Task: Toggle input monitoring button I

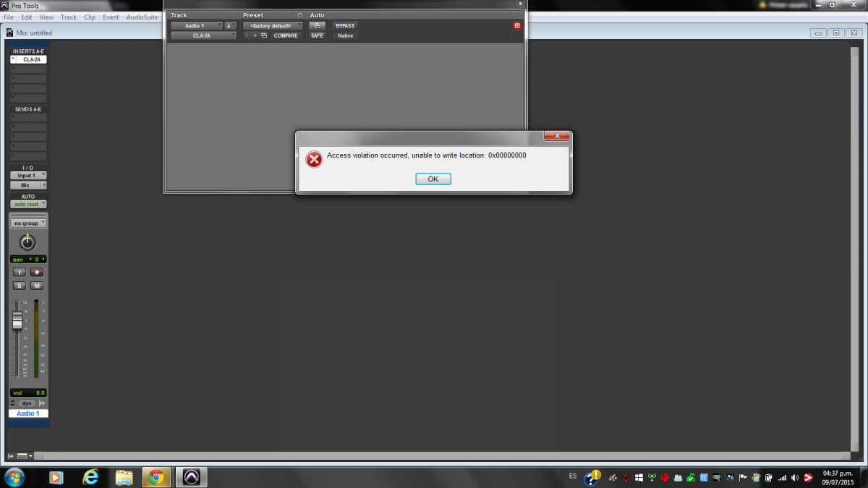Action: tap(19, 273)
